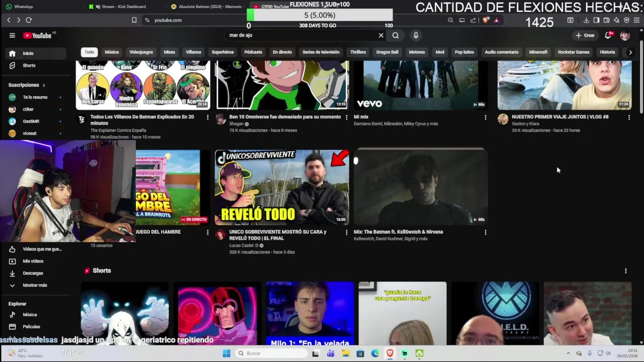Open the Crear upload button

(586, 35)
